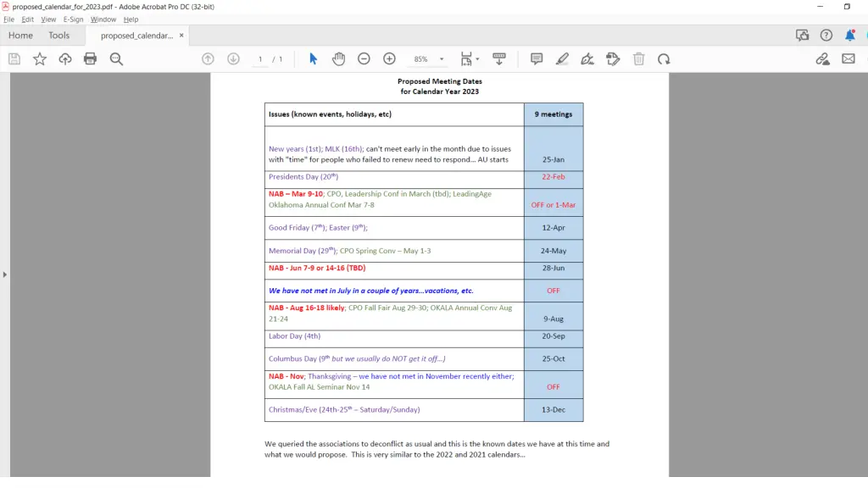868x488 pixels.
Task: Click the "12-Apr" date cell
Action: pos(553,227)
